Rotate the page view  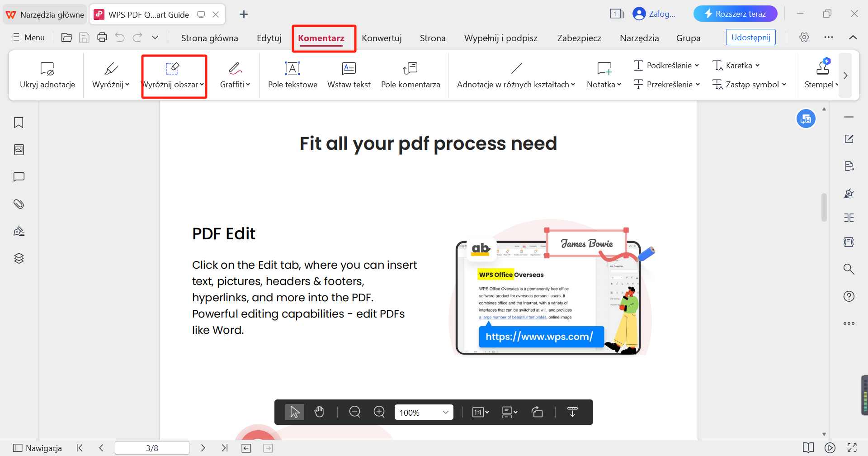point(537,412)
